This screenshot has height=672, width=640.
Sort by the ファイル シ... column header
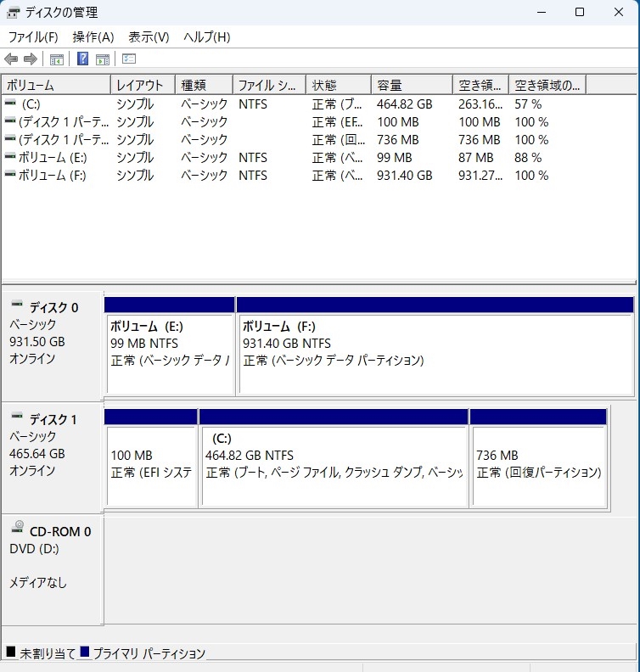coord(270,86)
